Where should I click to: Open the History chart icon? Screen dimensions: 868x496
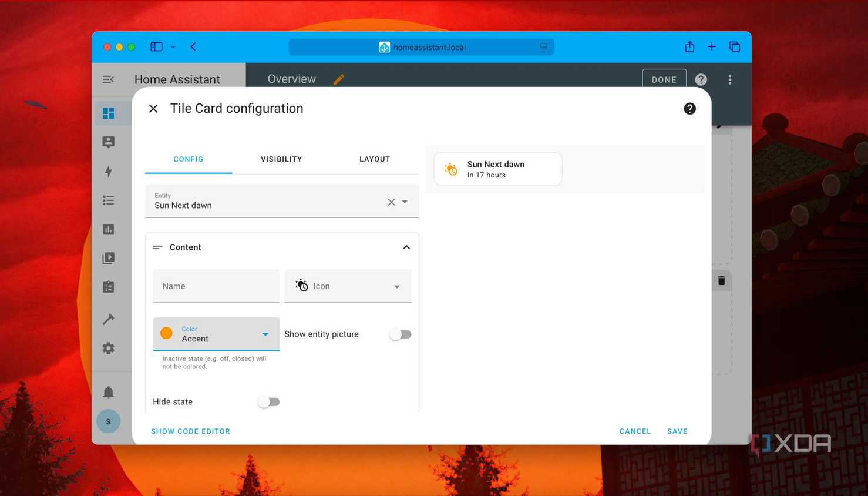coord(109,229)
